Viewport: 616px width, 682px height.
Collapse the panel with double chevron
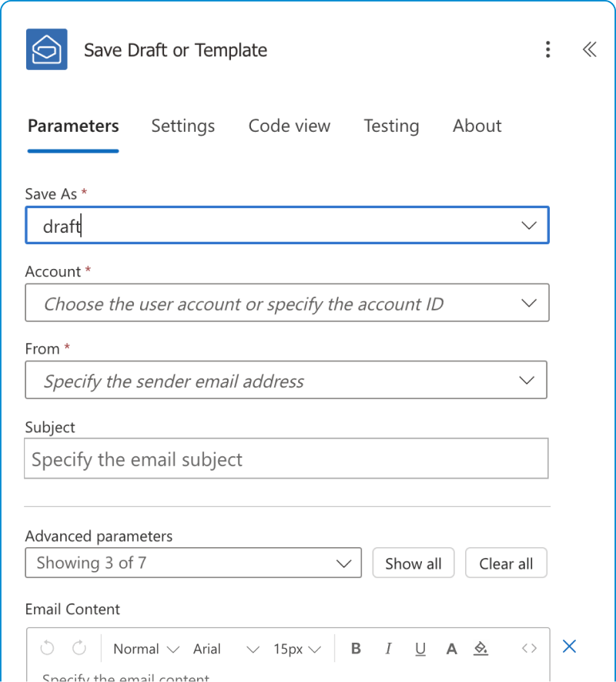pos(589,50)
